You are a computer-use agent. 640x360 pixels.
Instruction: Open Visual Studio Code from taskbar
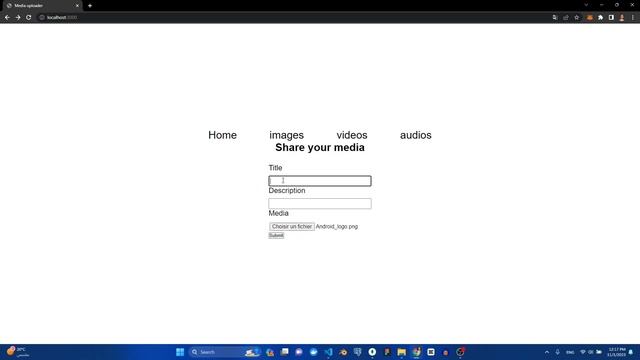click(328, 352)
